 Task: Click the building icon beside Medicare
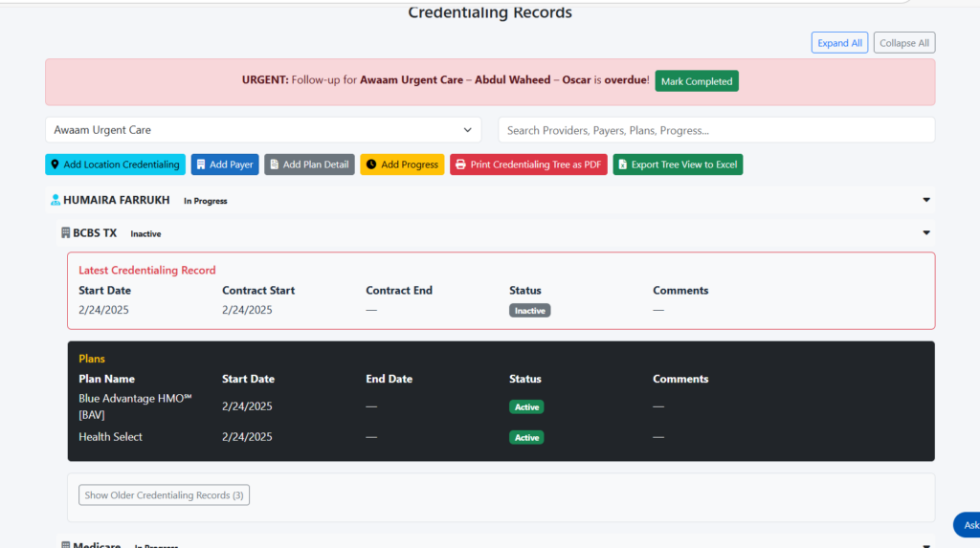click(65, 545)
